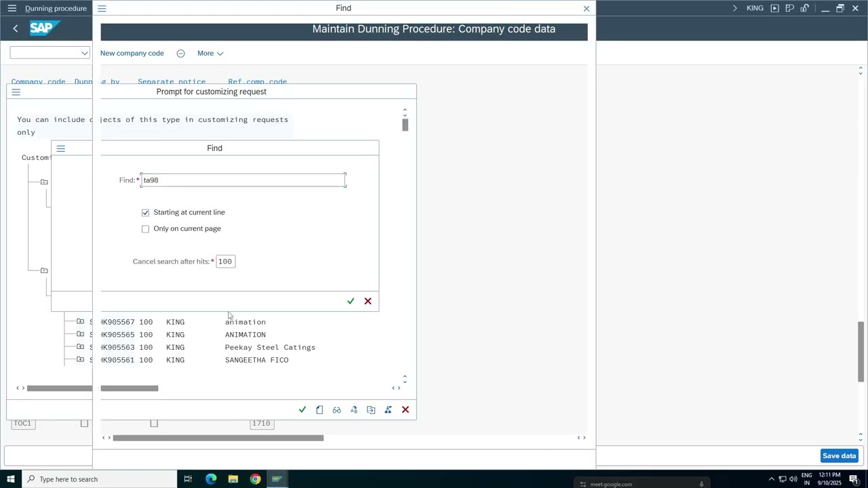Select 'SANGEETHA FICO' request description
Screen dimensions: 868x488
pos(256,361)
